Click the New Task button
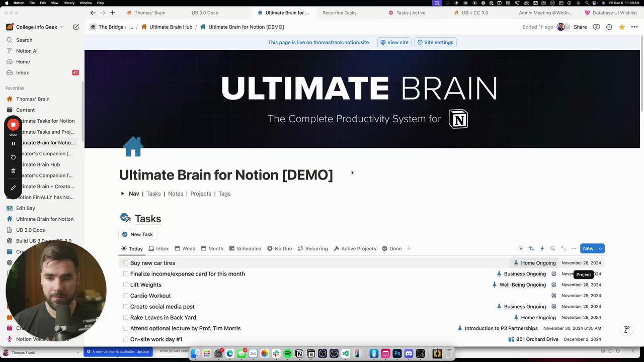This screenshot has width=644, height=362. pyautogui.click(x=137, y=234)
